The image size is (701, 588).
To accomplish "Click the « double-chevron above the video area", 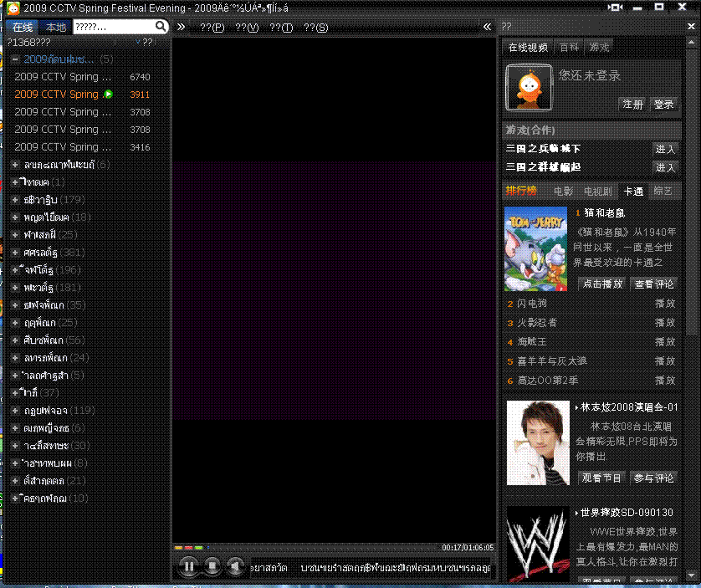I will point(488,27).
